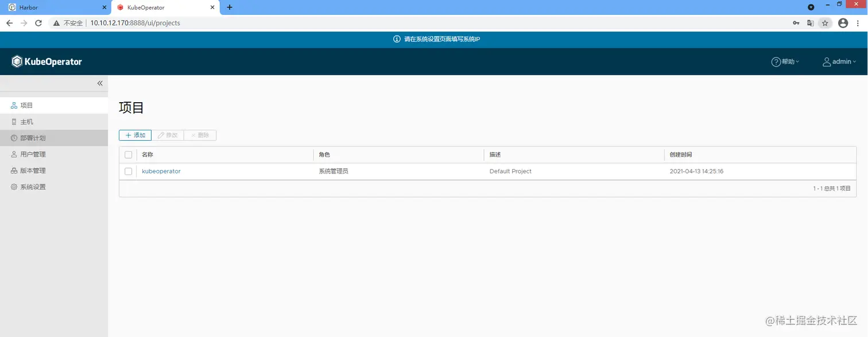Open the browser profile avatar icon
Viewport: 868px width, 337px height.
click(x=843, y=23)
